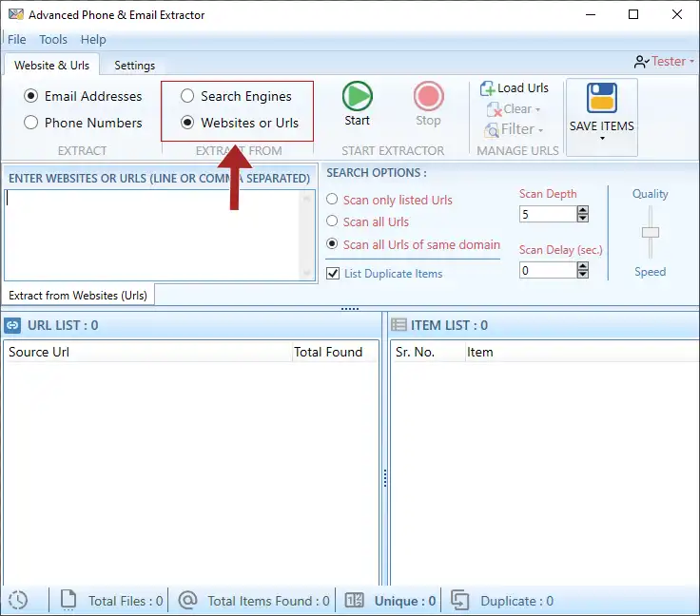Click the Total Found column header
The image size is (700, 616).
point(335,352)
